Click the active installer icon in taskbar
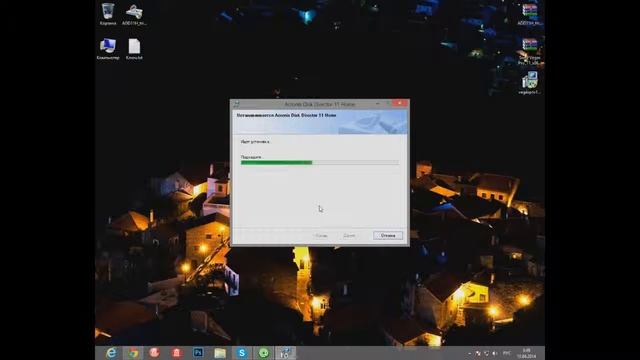This screenshot has height=360, width=640. (x=285, y=353)
